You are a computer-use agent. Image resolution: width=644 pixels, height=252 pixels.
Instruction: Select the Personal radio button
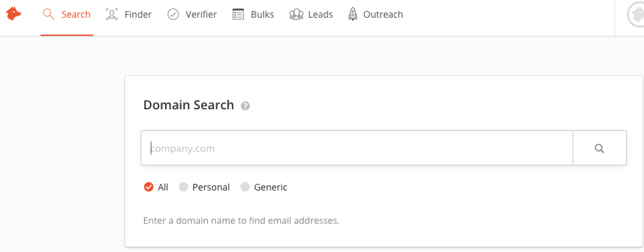click(x=183, y=187)
